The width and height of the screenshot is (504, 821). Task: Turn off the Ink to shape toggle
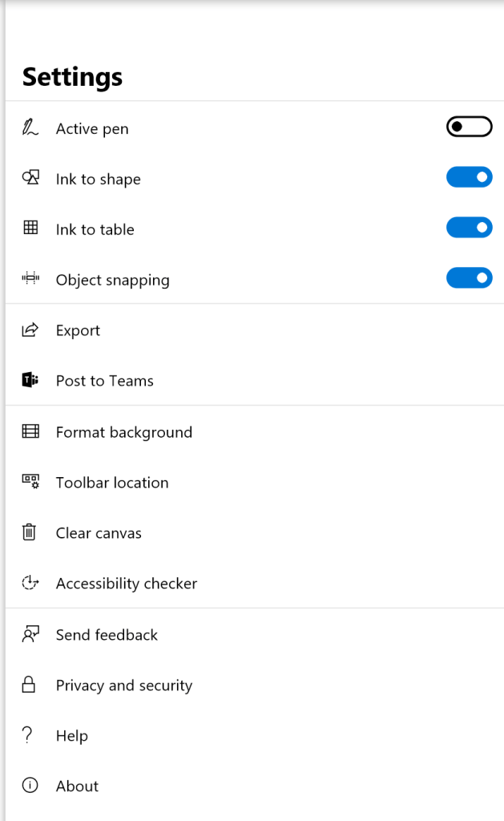469,177
